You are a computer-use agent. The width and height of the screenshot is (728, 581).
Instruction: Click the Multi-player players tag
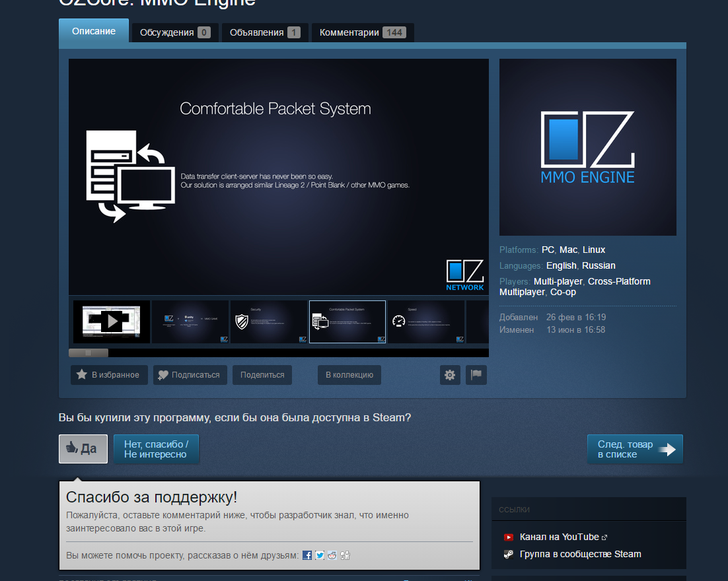[558, 281]
